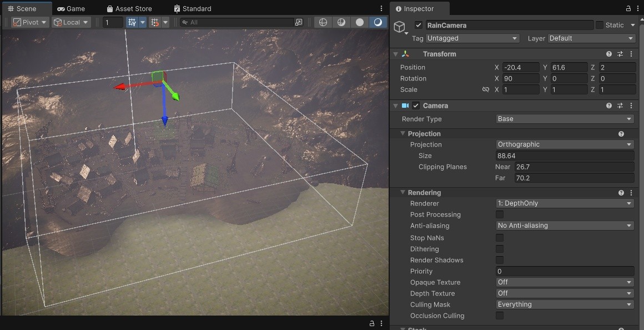
Task: Select the shaded draw mode sphere icon
Action: [360, 22]
